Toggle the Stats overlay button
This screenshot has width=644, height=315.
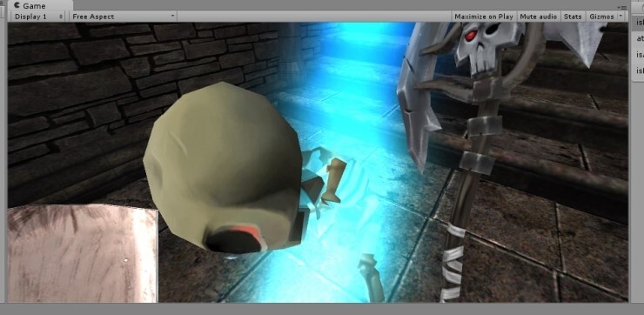[573, 17]
